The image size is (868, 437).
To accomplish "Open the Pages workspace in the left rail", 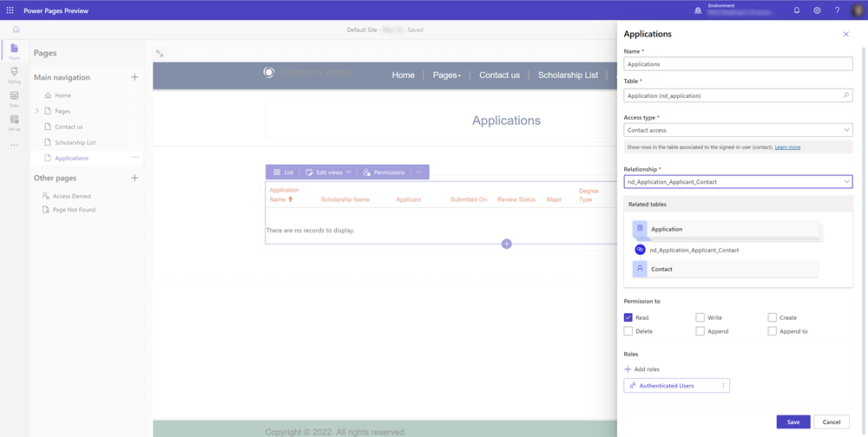I will (15, 51).
